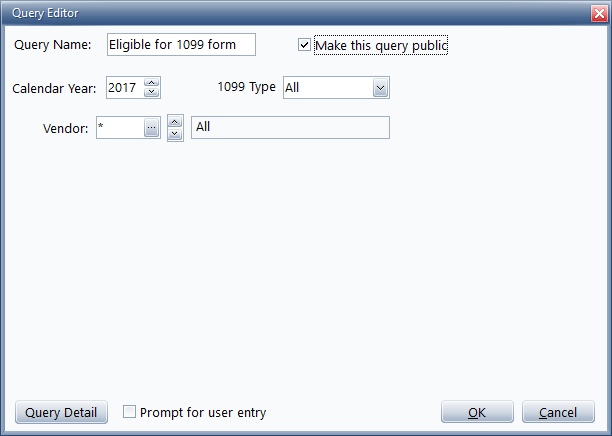Uncheck Make this query public
The image size is (612, 436).
click(304, 45)
